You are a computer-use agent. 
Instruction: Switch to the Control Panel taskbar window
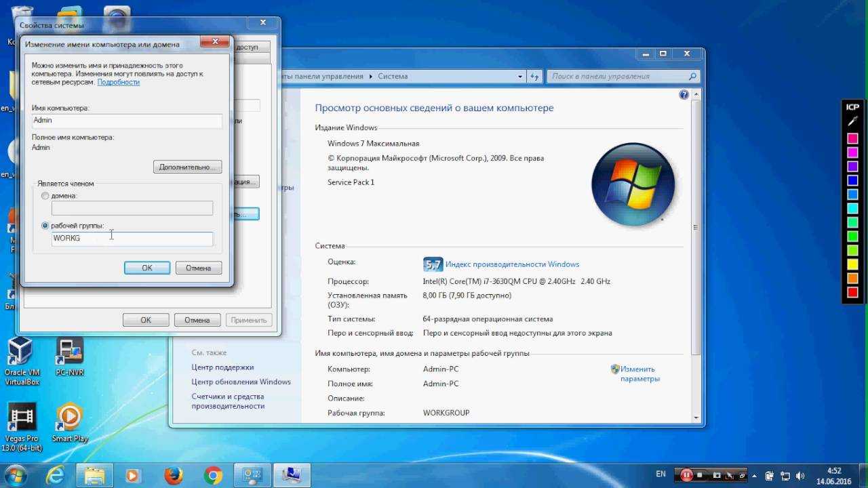[253, 475]
